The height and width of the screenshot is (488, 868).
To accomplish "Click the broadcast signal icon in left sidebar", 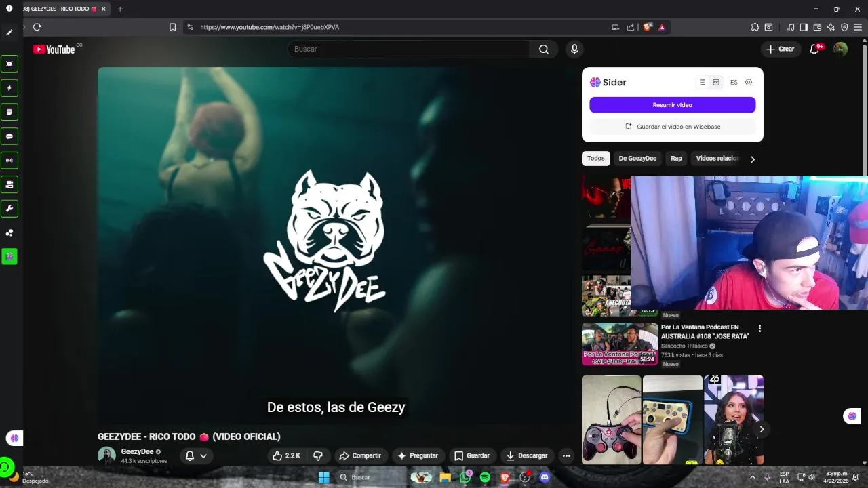I will [9, 161].
